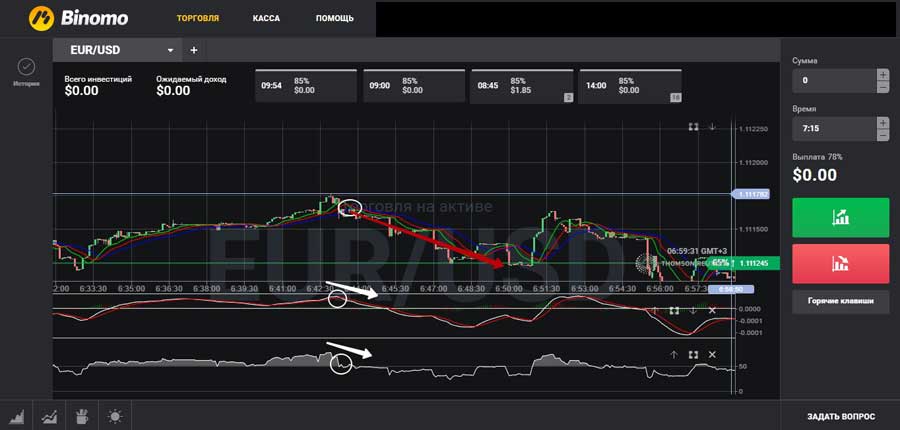
Task: Click the 1.111782 price level label
Action: (x=750, y=195)
